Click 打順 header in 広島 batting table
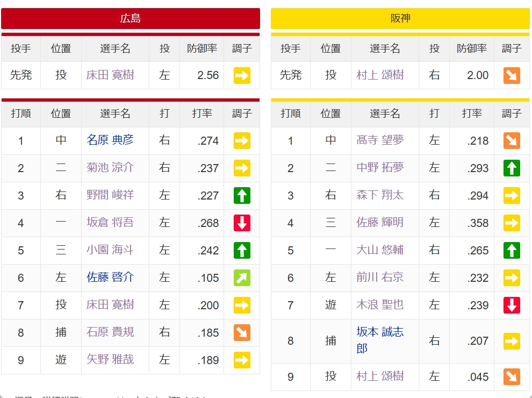 coord(21,113)
